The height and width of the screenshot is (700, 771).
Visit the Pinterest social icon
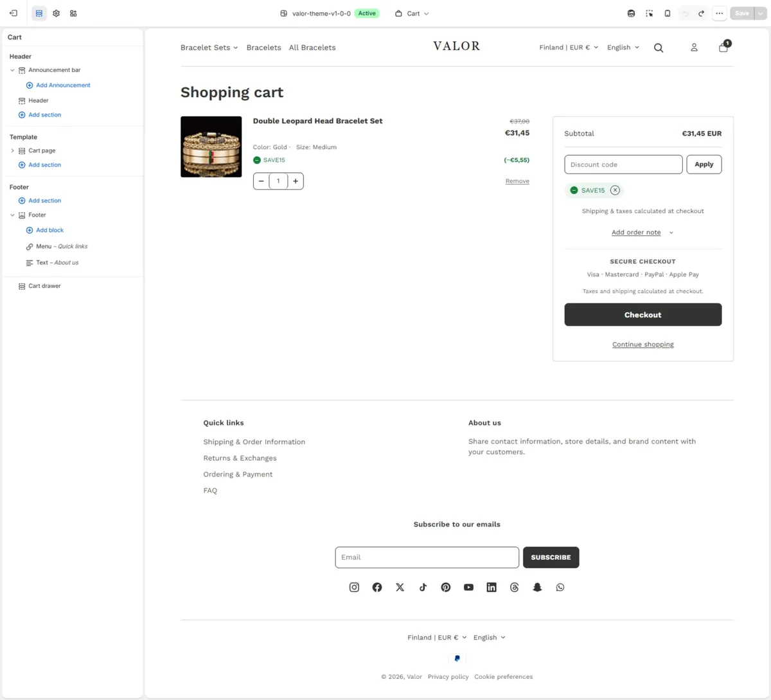[446, 588]
